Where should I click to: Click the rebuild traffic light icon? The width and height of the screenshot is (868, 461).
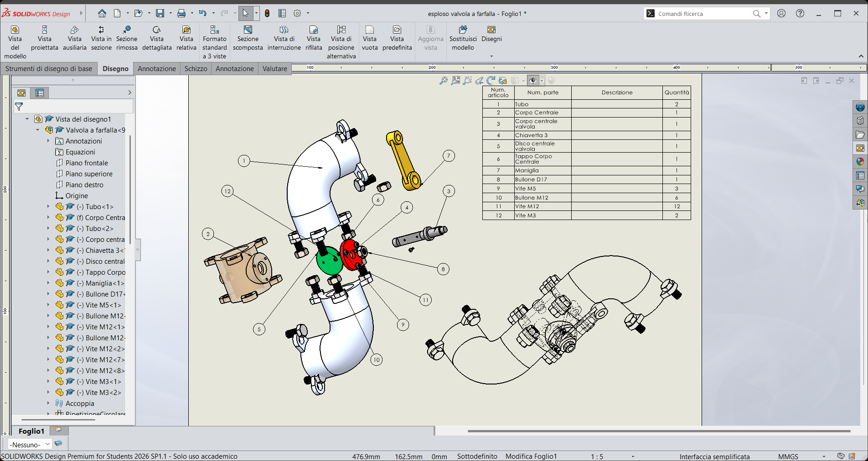point(267,13)
